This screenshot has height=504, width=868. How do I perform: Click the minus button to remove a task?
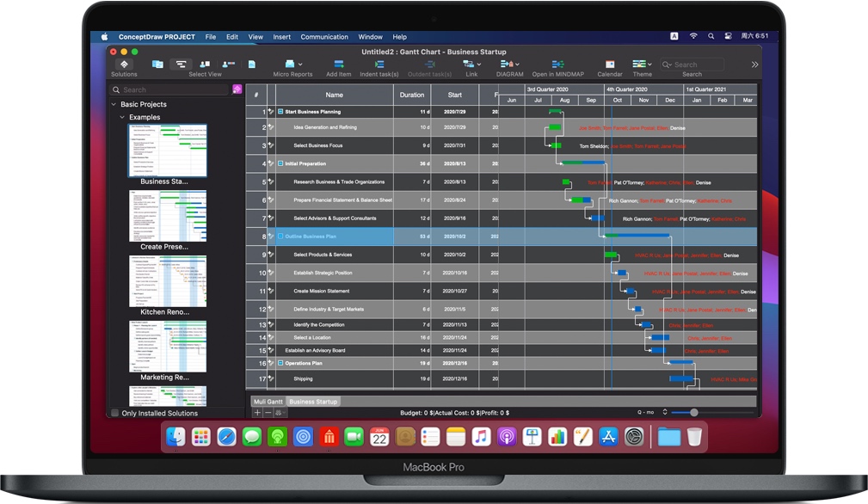[268, 412]
